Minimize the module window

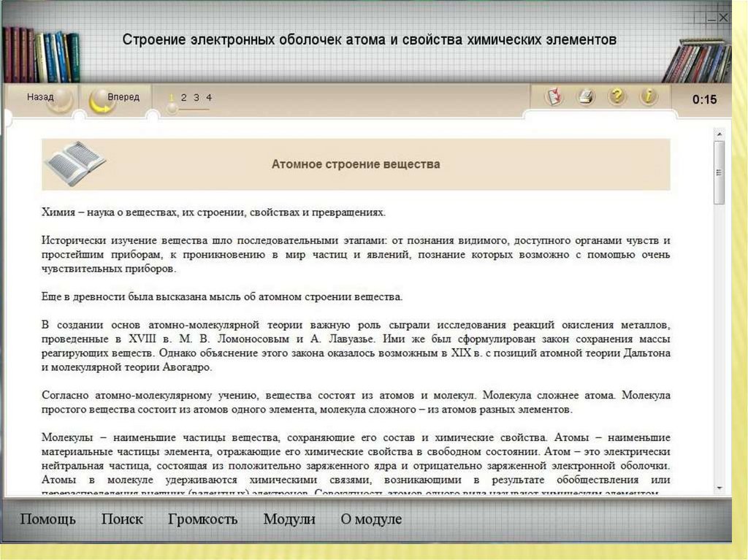click(711, 18)
